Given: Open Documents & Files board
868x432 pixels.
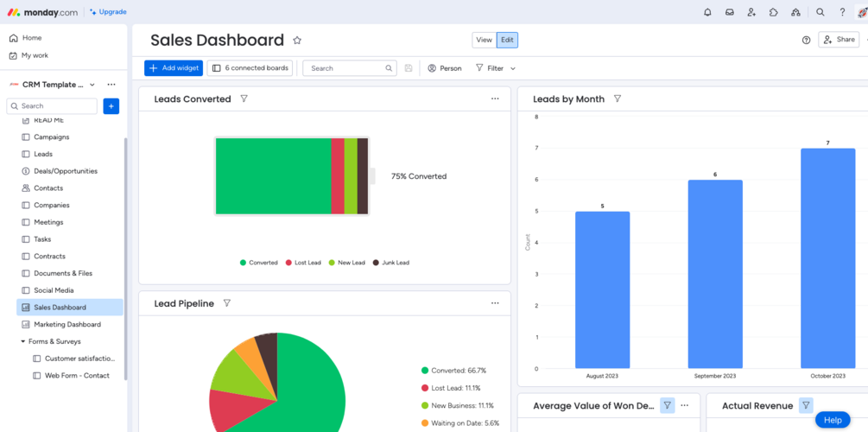Looking at the screenshot, I should [70, 273].
